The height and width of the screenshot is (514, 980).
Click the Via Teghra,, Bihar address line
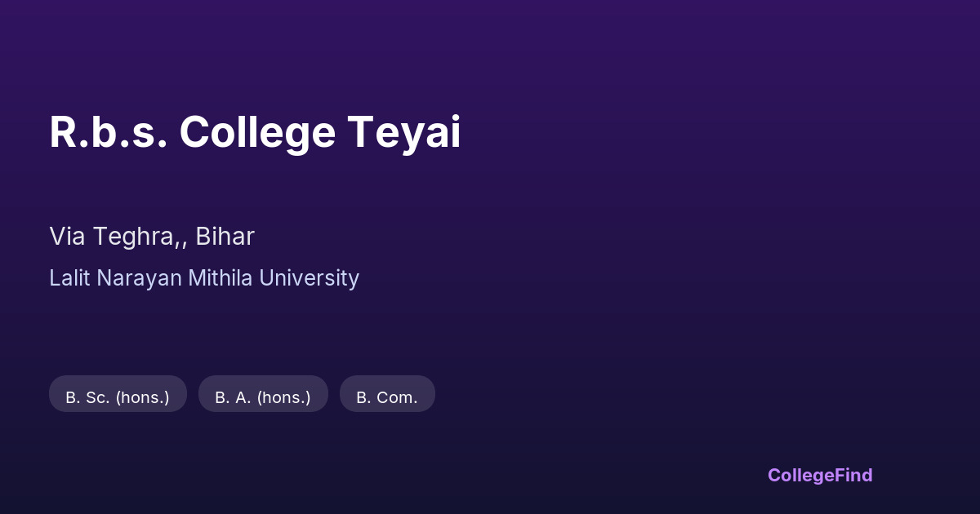point(152,237)
